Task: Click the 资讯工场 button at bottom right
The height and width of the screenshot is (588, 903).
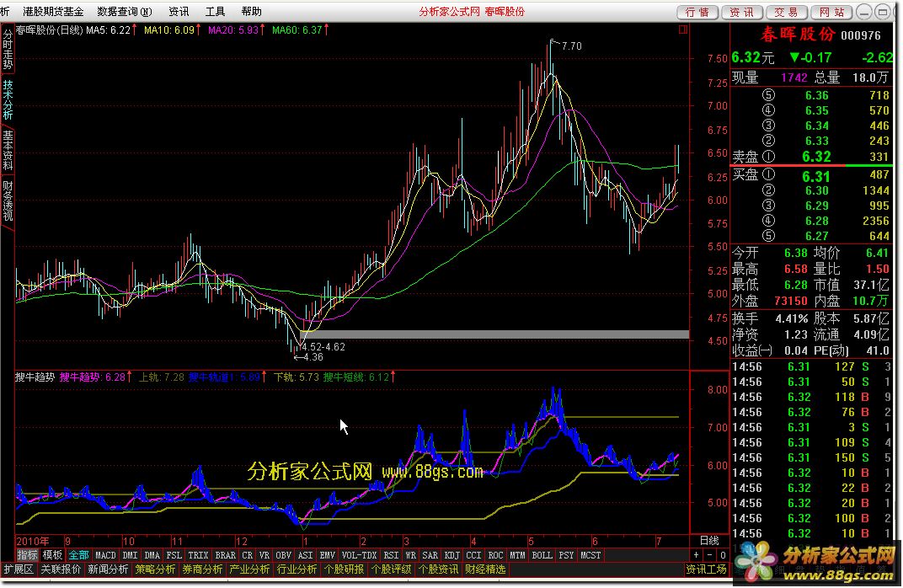Action: pyautogui.click(x=706, y=569)
